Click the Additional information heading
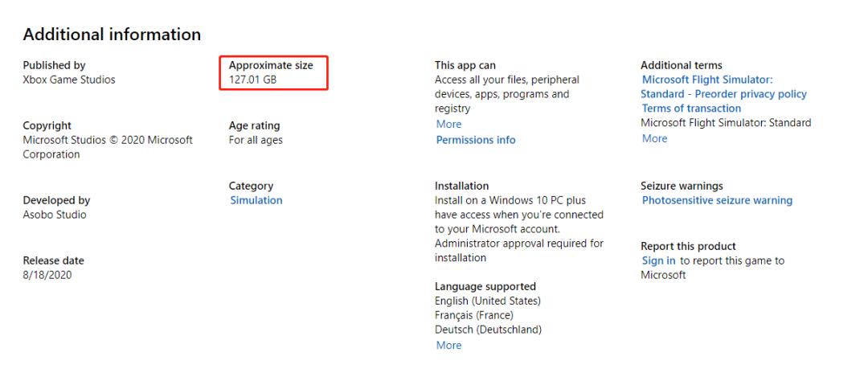Viewport: 868px width, 377px height. 112,35
